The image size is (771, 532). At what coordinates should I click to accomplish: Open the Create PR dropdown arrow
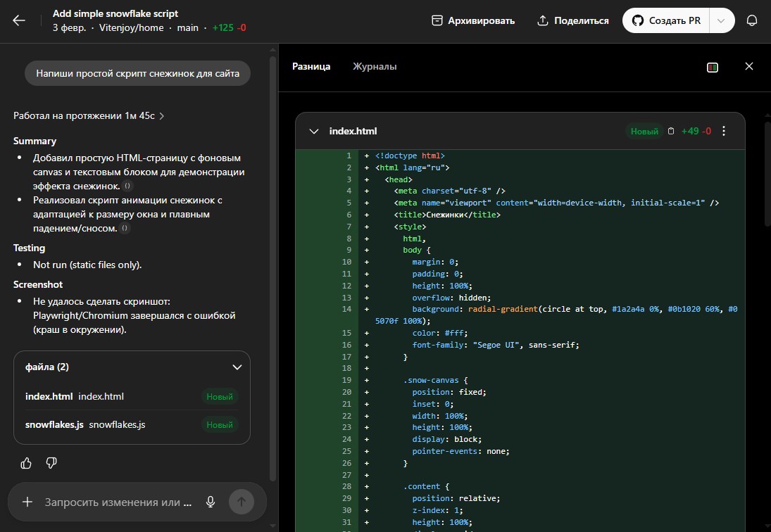pyautogui.click(x=721, y=20)
